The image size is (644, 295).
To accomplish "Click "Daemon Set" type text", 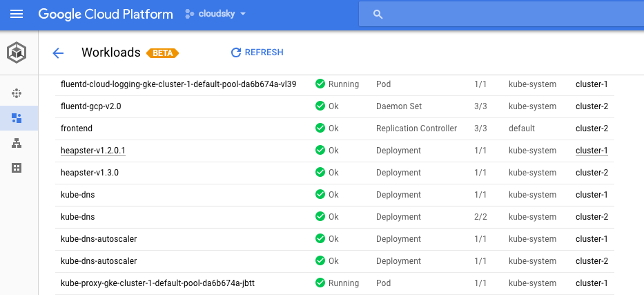I will [399, 106].
